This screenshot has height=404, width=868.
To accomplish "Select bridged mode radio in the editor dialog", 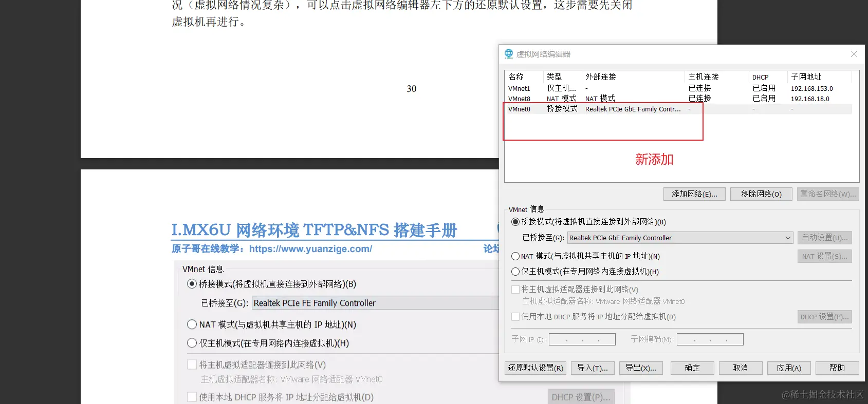I will (x=515, y=222).
